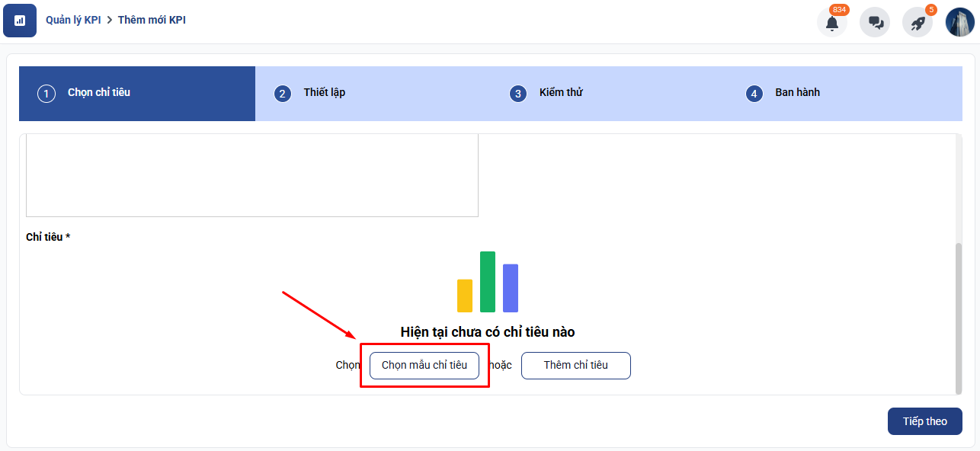Open the user profile avatar
The image size is (980, 451).
click(960, 22)
